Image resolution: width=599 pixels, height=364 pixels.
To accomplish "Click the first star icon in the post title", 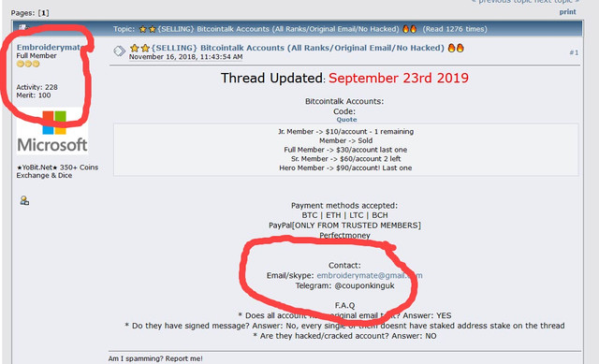I will click(x=134, y=48).
